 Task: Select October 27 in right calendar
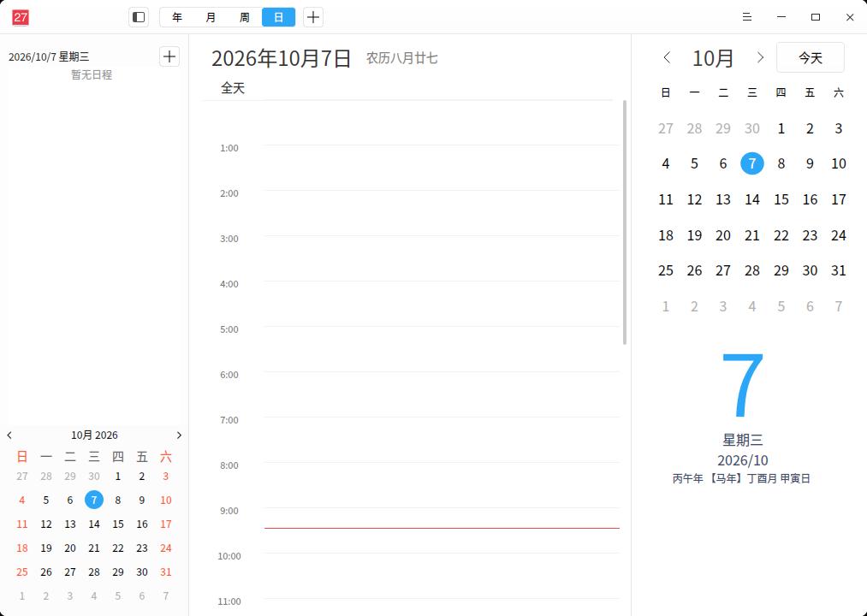coord(723,270)
